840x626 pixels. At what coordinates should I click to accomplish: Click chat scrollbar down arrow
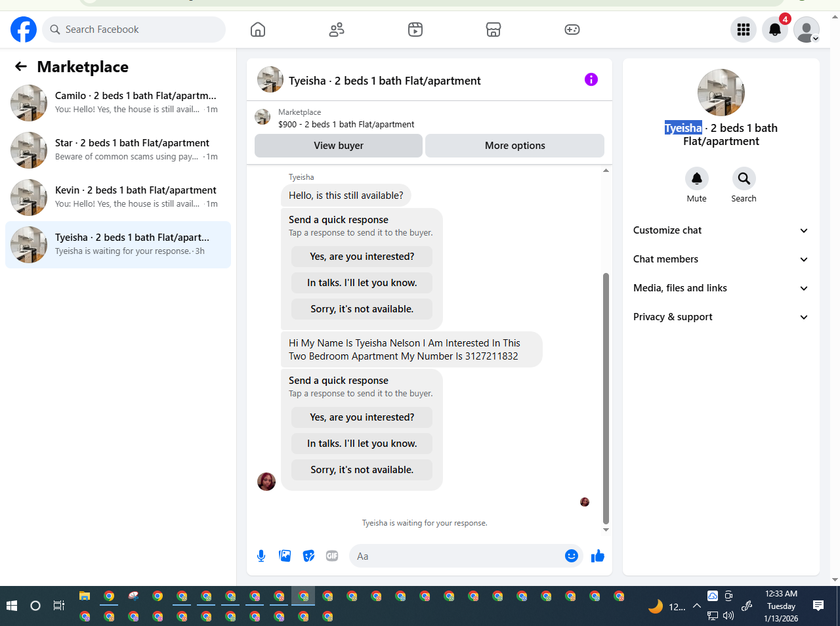[x=606, y=530]
